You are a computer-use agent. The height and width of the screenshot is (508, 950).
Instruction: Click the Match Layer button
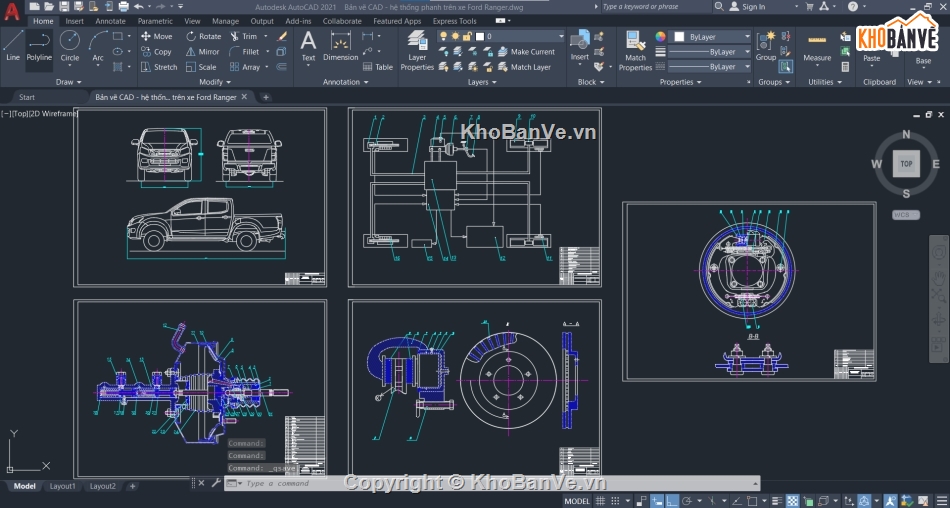click(x=524, y=67)
